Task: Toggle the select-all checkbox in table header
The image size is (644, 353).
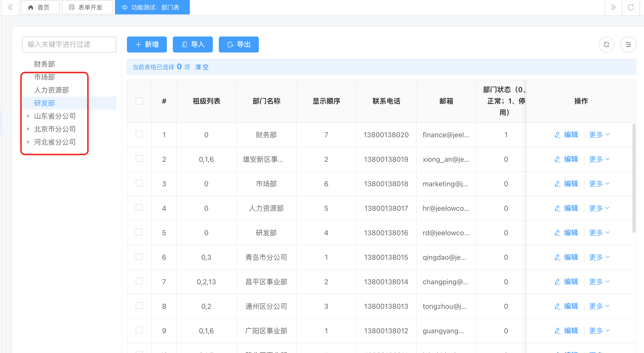Action: click(x=139, y=101)
